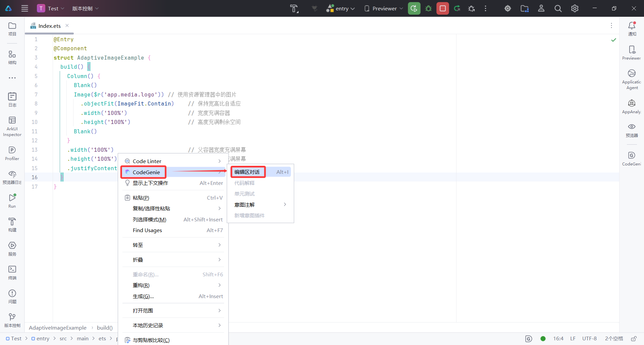The height and width of the screenshot is (345, 644).
Task: Click the build() breadcrumb
Action: [105, 328]
